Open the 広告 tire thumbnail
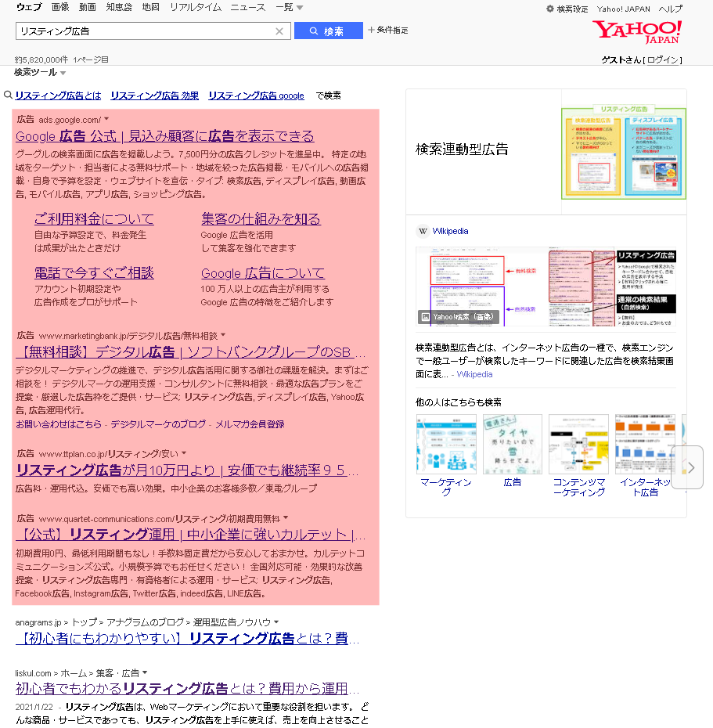The image size is (713, 728). click(513, 444)
